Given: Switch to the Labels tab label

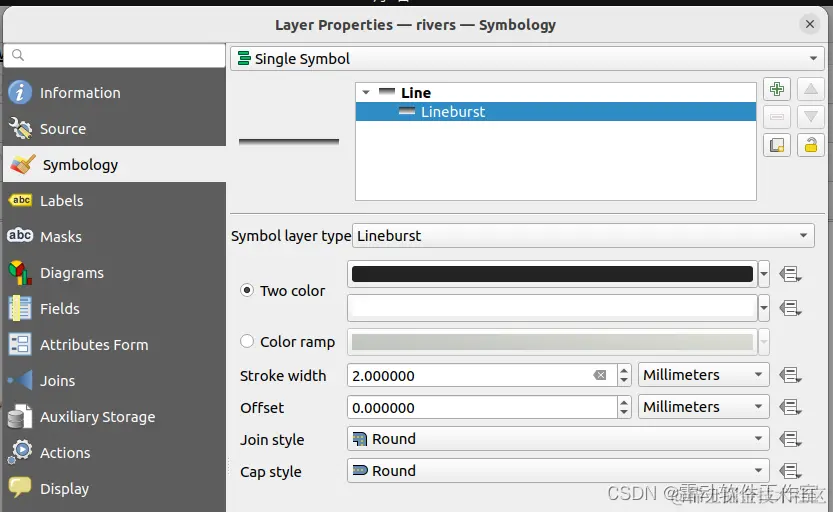Looking at the screenshot, I should pyautogui.click(x=62, y=201).
